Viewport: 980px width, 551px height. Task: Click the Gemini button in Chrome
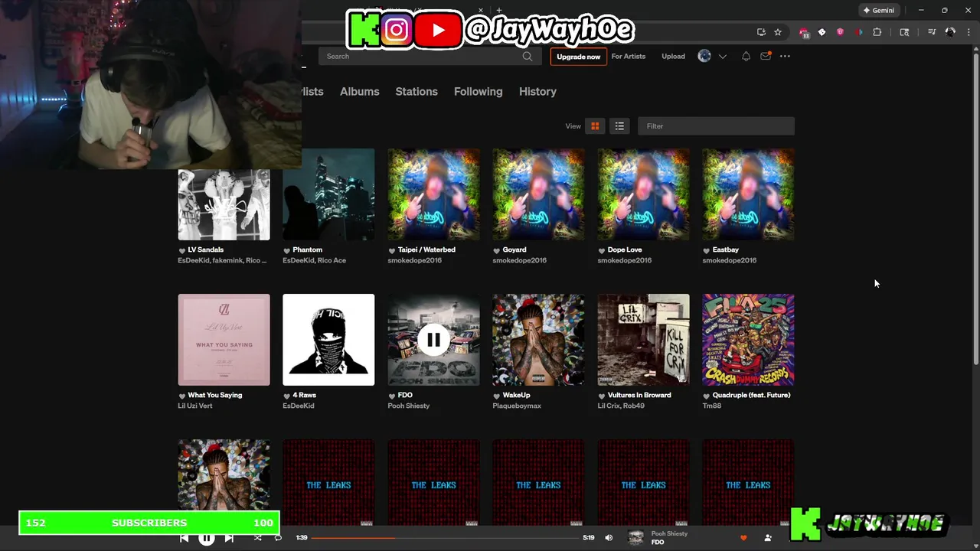pyautogui.click(x=878, y=11)
